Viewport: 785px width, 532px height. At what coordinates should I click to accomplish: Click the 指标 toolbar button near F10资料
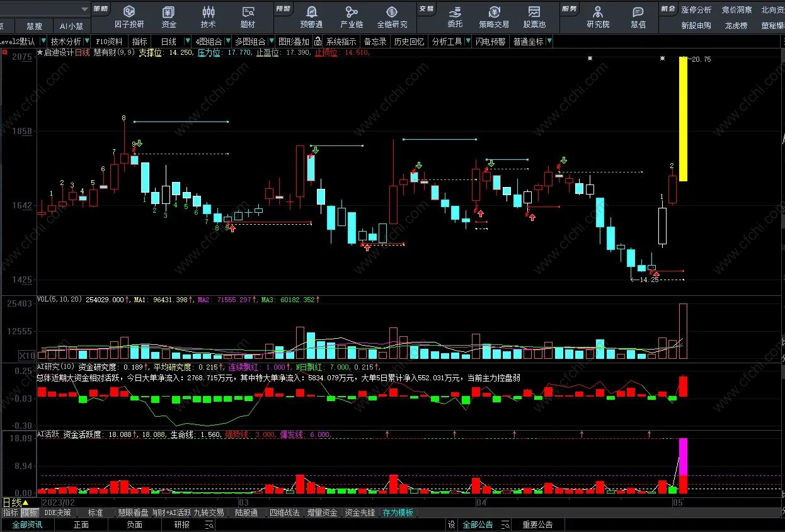(x=140, y=42)
